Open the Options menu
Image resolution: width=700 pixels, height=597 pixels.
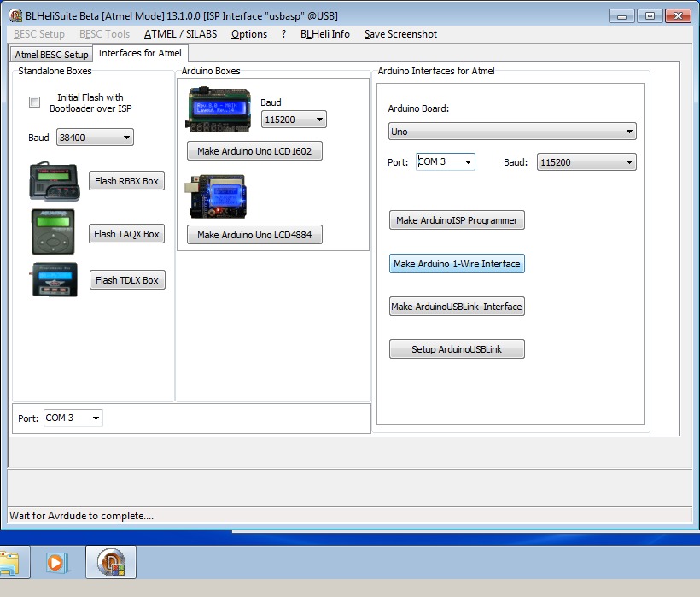click(249, 34)
